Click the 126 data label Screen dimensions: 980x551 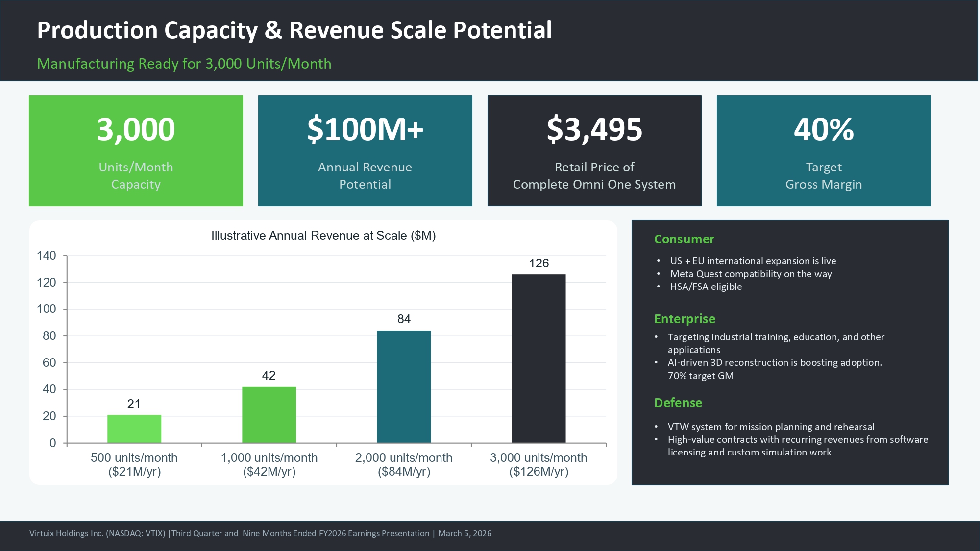tap(539, 264)
